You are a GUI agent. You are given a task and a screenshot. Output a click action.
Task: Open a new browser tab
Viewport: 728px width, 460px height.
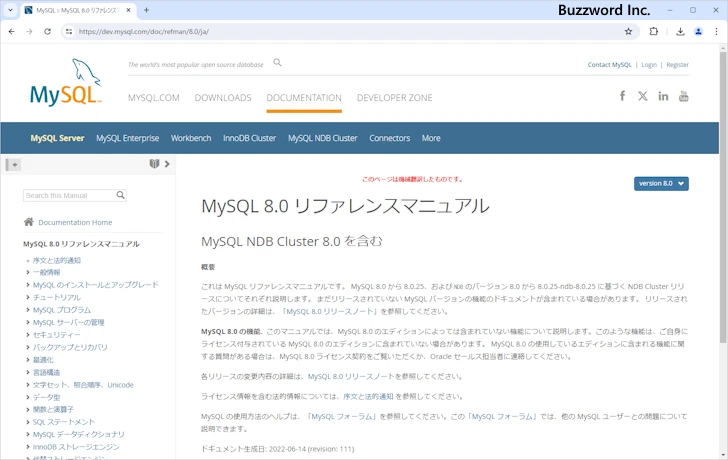point(146,10)
